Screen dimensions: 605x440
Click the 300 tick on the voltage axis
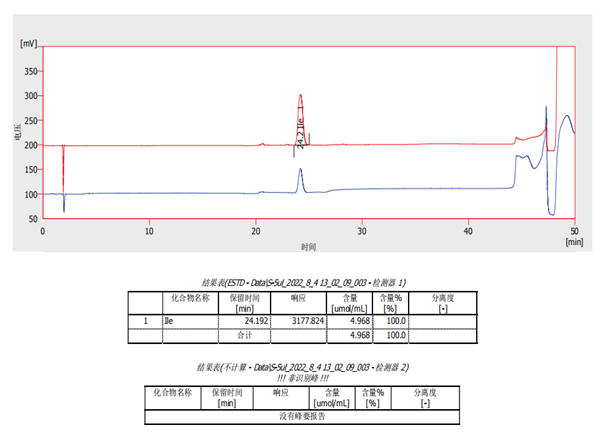click(31, 96)
